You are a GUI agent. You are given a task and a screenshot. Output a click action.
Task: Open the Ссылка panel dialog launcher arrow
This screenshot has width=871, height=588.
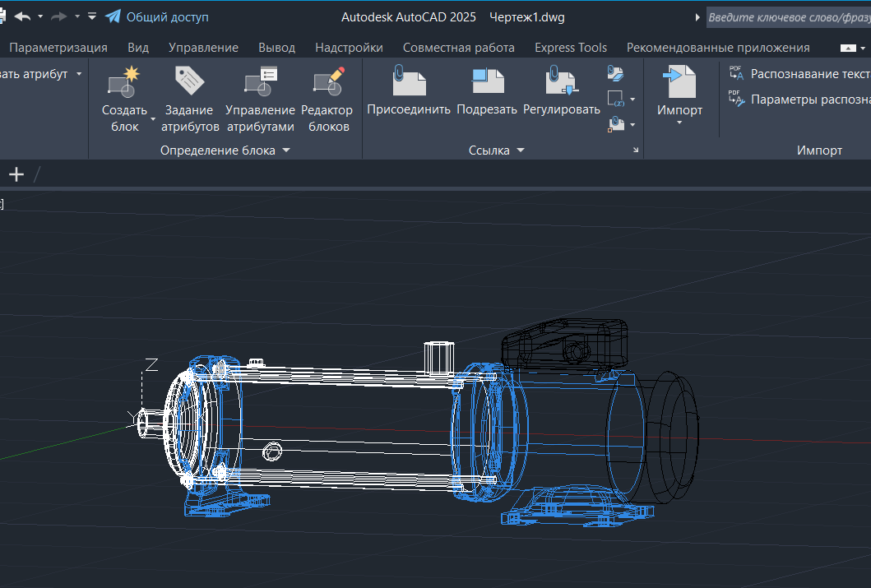click(636, 150)
